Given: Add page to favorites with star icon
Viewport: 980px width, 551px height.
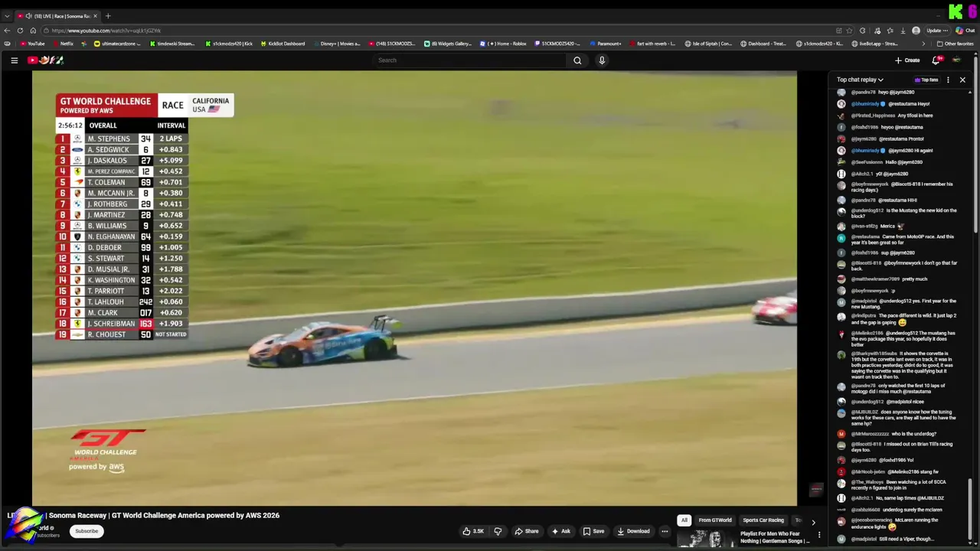Looking at the screenshot, I should tap(850, 31).
